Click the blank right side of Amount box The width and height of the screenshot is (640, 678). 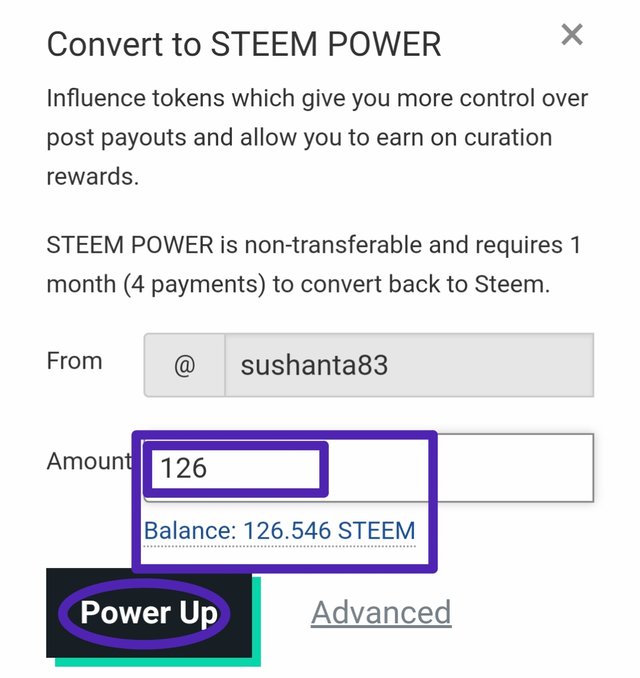515,468
